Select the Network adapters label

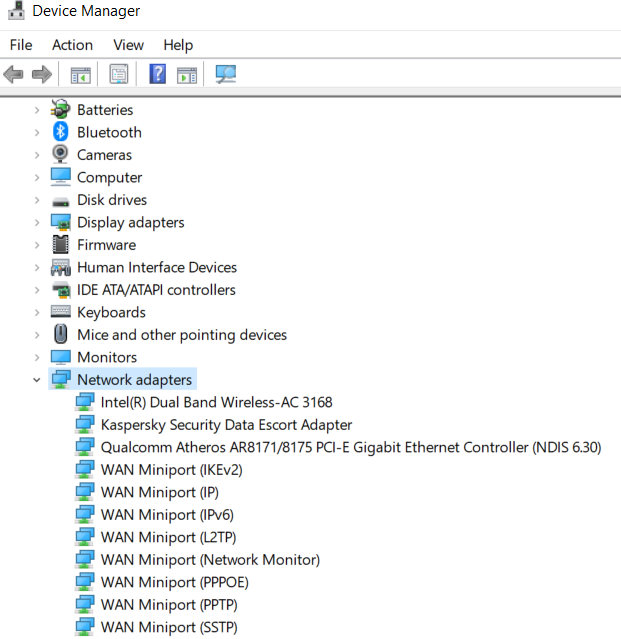click(134, 380)
